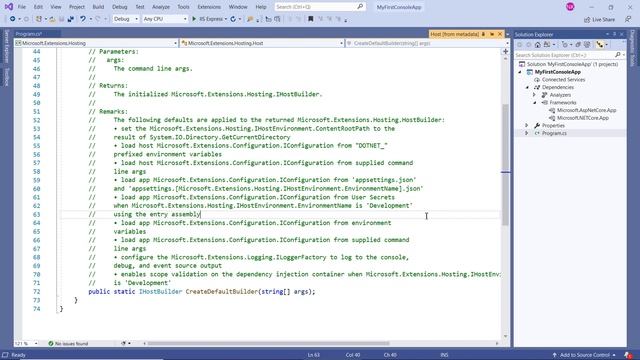
Task: Click the New Project toolbar icon
Action: pyautogui.click(x=38, y=19)
